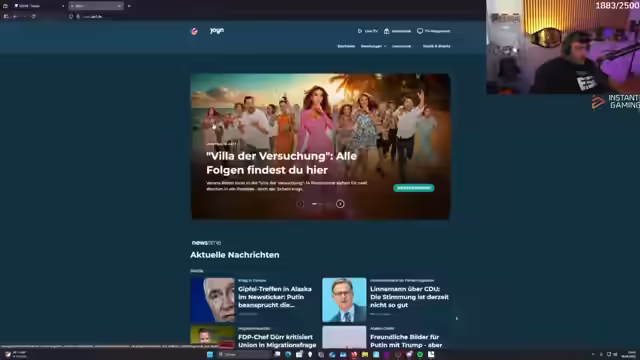Open the TV program header link
Screen dimensions: 640x360
(x=433, y=31)
